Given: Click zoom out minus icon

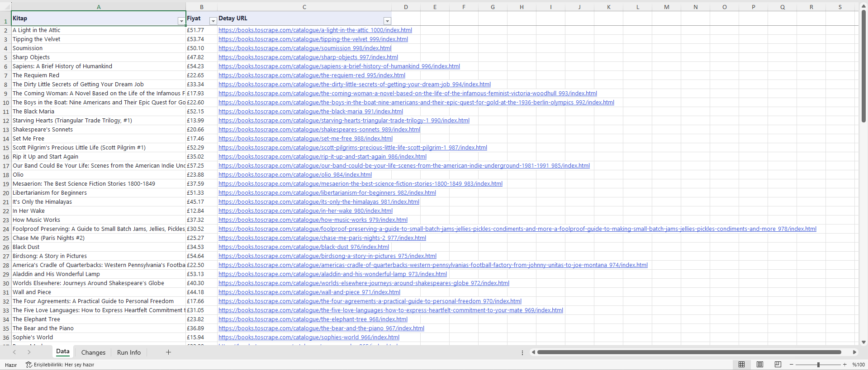Looking at the screenshot, I should (x=792, y=365).
